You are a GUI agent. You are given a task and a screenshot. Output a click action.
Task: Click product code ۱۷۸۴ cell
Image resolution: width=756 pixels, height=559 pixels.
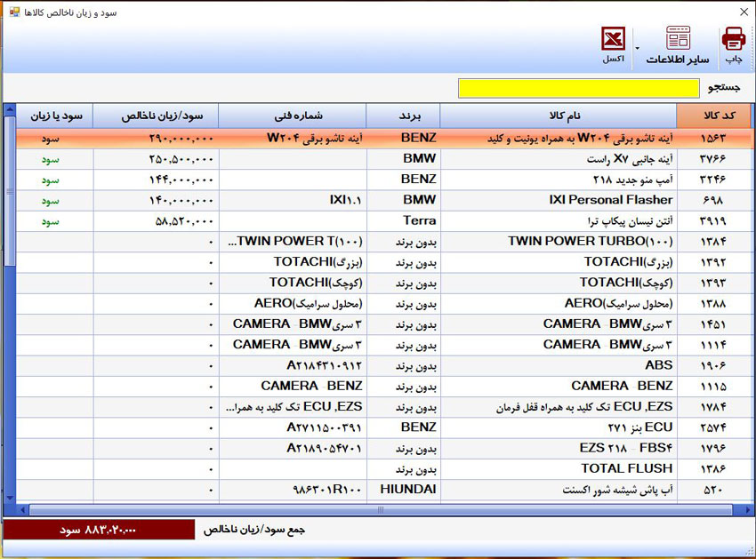[713, 408]
